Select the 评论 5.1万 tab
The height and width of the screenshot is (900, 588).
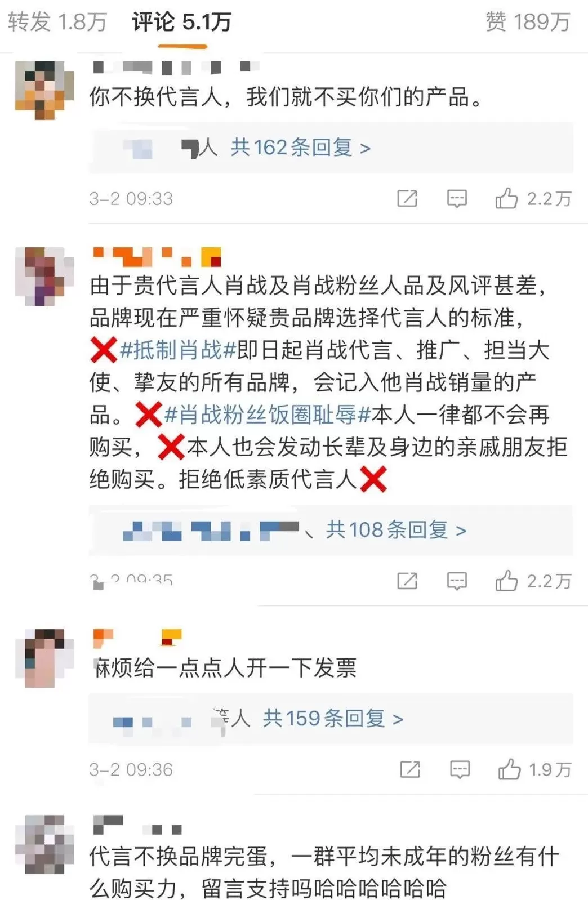pyautogui.click(x=182, y=22)
